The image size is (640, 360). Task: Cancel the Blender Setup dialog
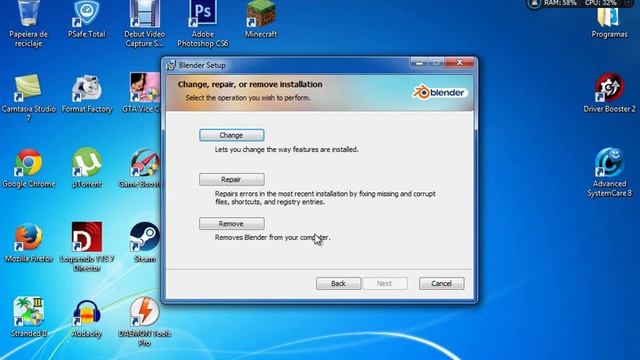pyautogui.click(x=441, y=283)
